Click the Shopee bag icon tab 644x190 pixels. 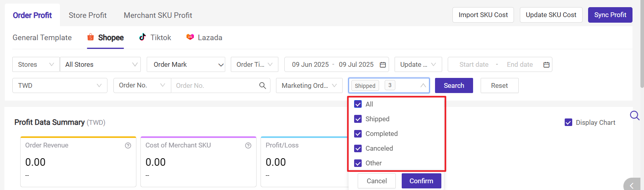click(90, 37)
